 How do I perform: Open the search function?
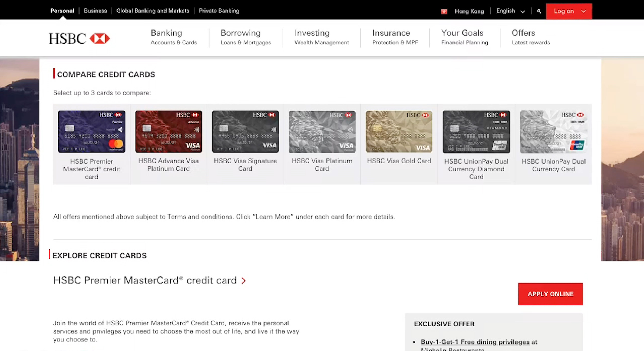[539, 11]
